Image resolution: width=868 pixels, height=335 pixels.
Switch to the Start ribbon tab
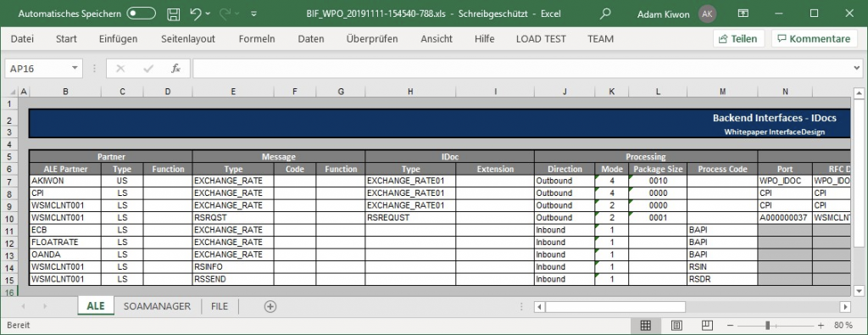click(x=66, y=39)
